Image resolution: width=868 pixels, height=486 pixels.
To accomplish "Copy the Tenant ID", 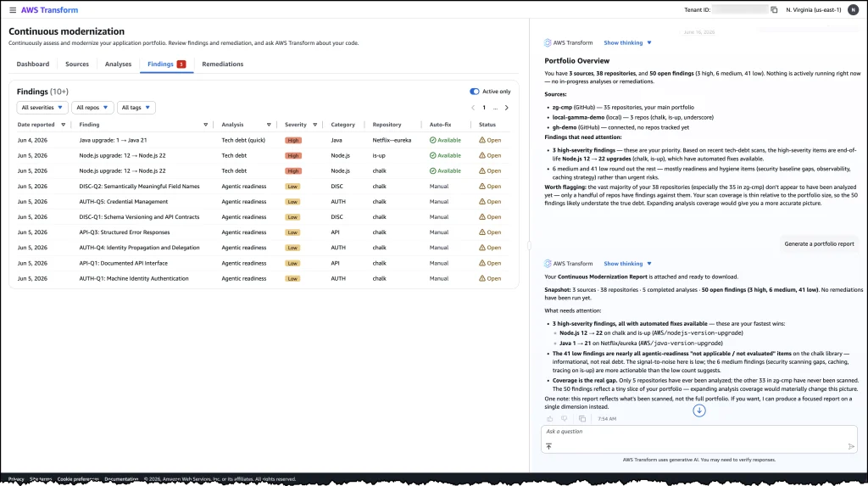I will click(x=774, y=10).
